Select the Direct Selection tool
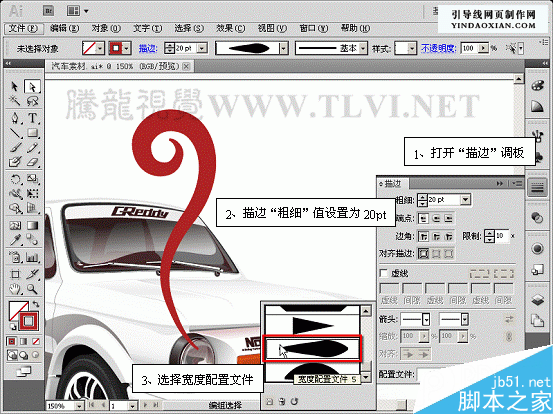This screenshot has height=414, width=553. point(32,86)
